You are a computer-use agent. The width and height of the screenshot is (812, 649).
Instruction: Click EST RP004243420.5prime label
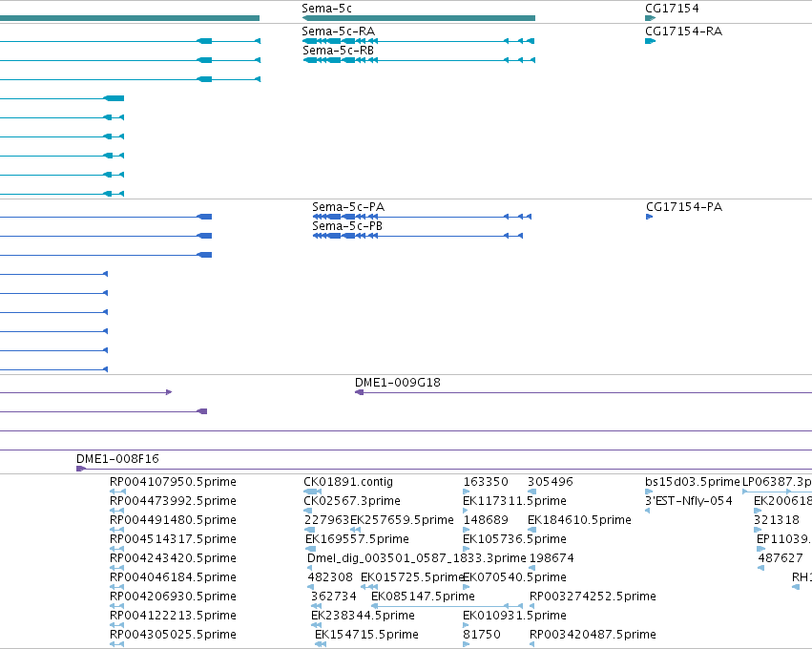[x=173, y=557]
